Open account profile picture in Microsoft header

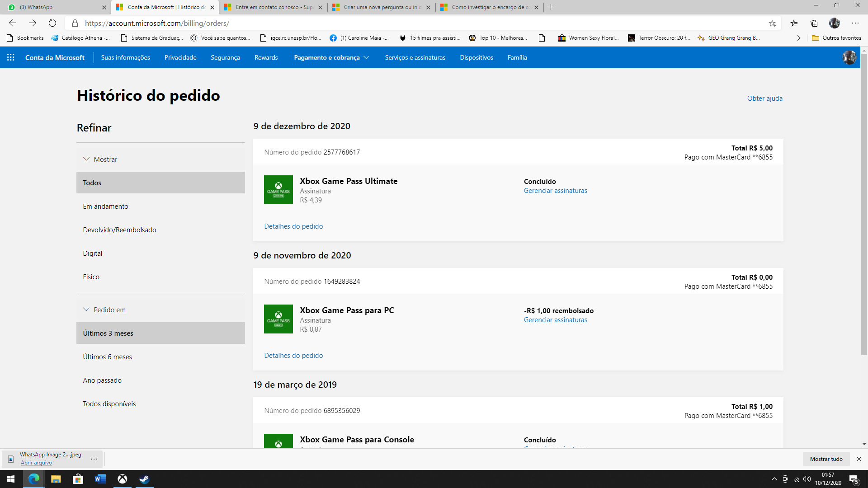[849, 57]
